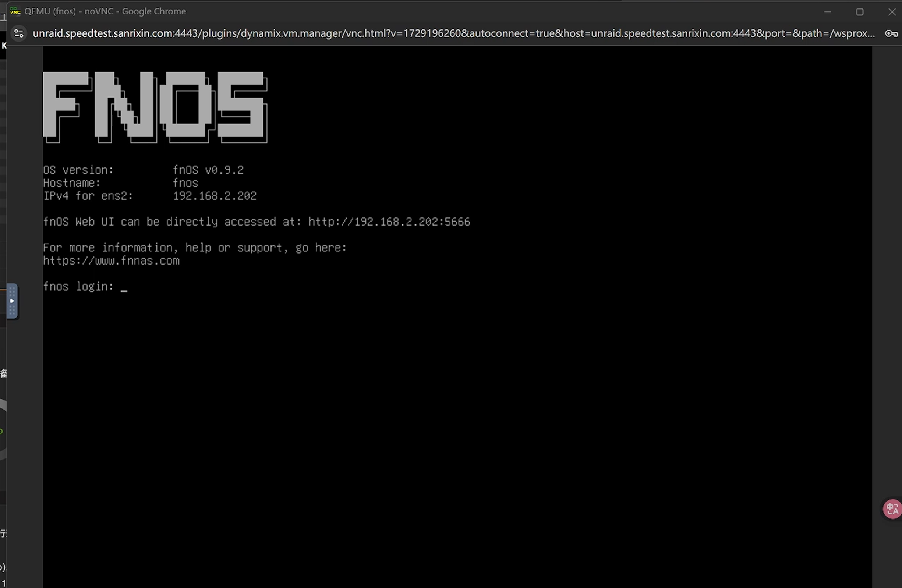Click the https://www.fnnas.com support URL text
Image resolution: width=902 pixels, height=588 pixels.
pos(111,261)
